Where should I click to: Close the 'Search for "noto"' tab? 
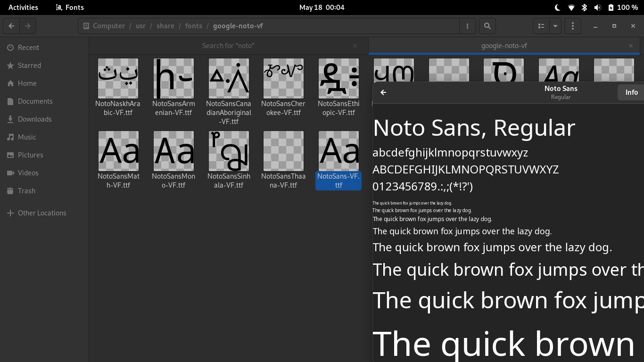[355, 46]
